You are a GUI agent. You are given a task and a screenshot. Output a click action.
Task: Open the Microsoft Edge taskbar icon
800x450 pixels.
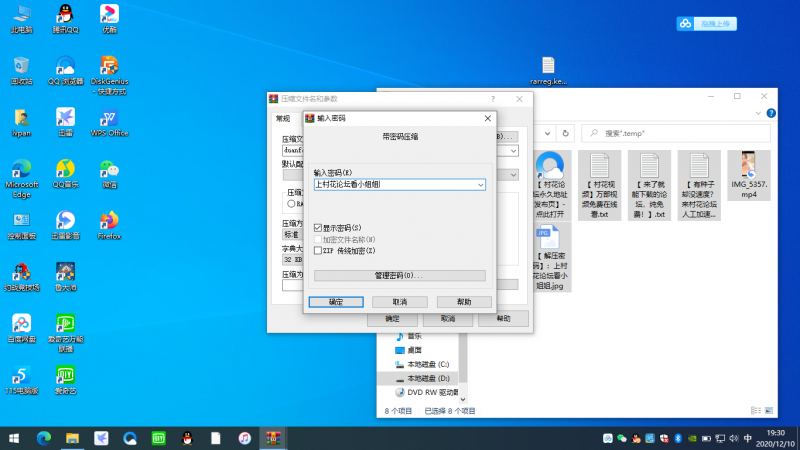(x=44, y=438)
